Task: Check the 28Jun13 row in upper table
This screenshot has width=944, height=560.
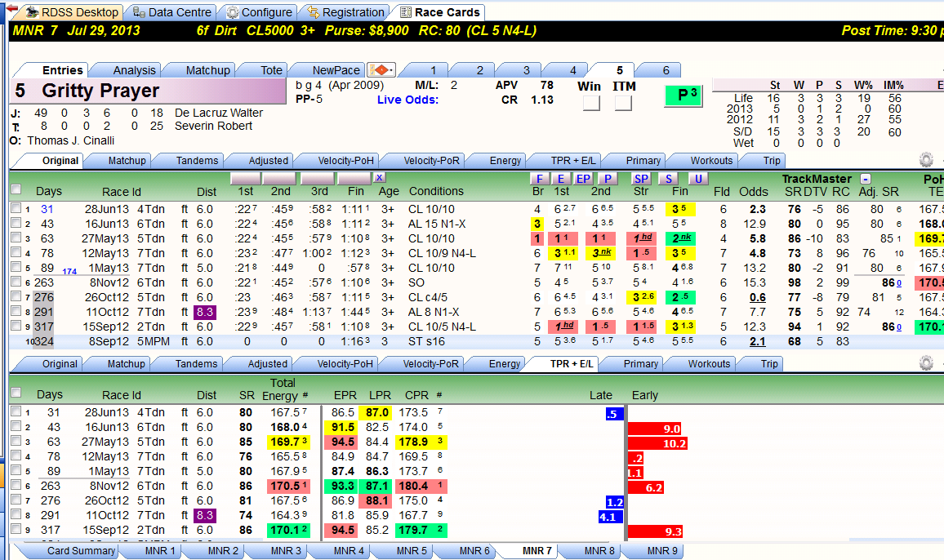Action: click(16, 208)
